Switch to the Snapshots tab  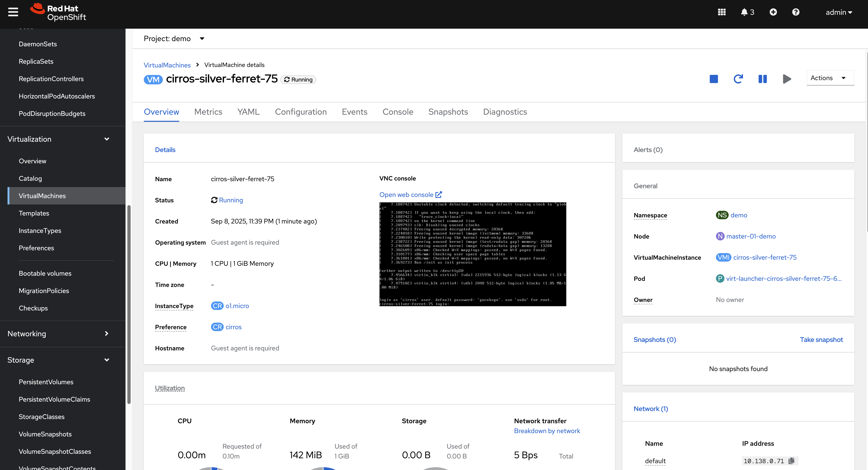tap(448, 112)
